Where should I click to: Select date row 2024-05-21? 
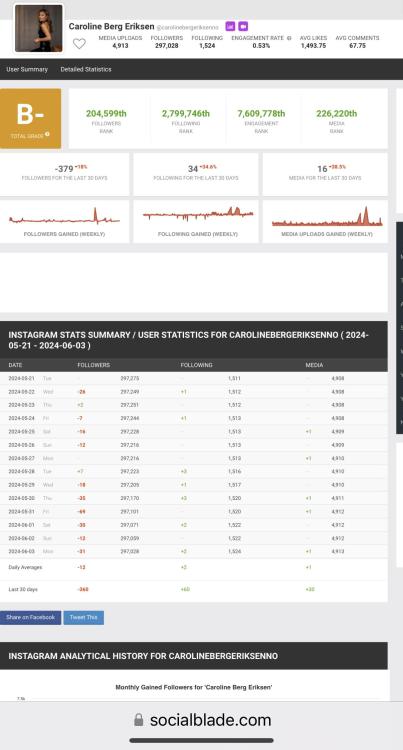coord(194,378)
